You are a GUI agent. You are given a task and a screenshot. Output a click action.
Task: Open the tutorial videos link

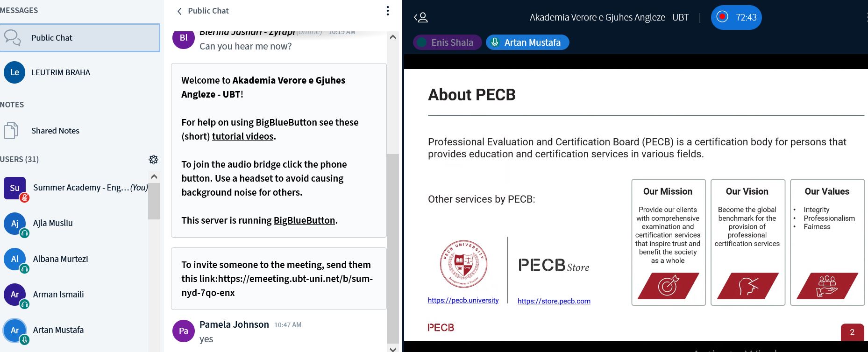[242, 136]
